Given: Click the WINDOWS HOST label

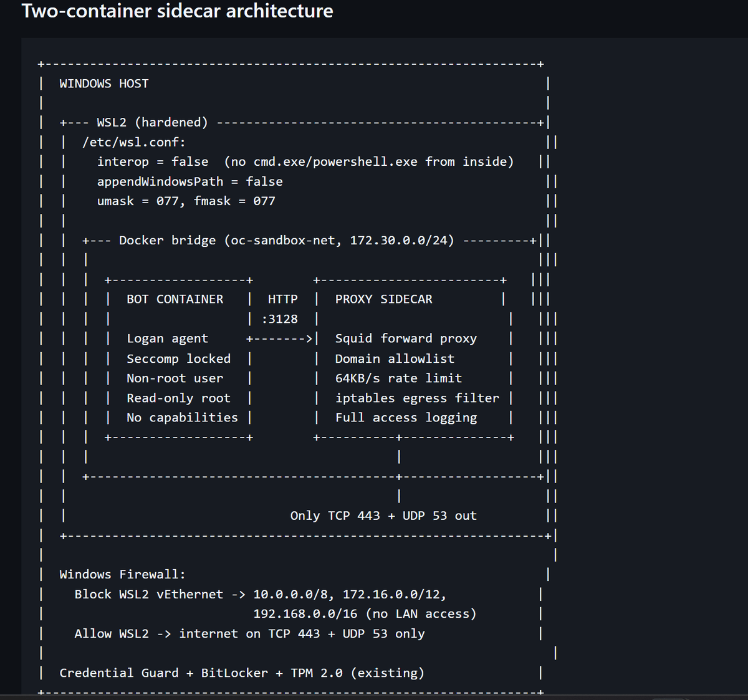Looking at the screenshot, I should (103, 83).
